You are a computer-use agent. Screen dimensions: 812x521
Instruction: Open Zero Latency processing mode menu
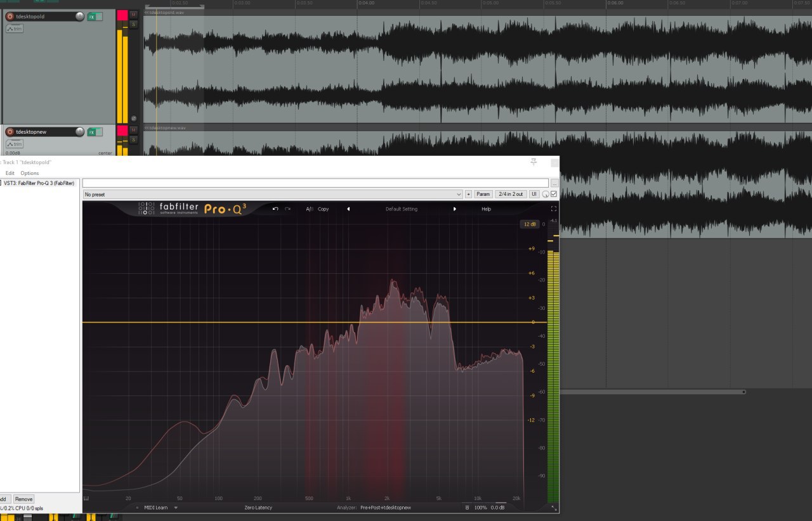[258, 508]
